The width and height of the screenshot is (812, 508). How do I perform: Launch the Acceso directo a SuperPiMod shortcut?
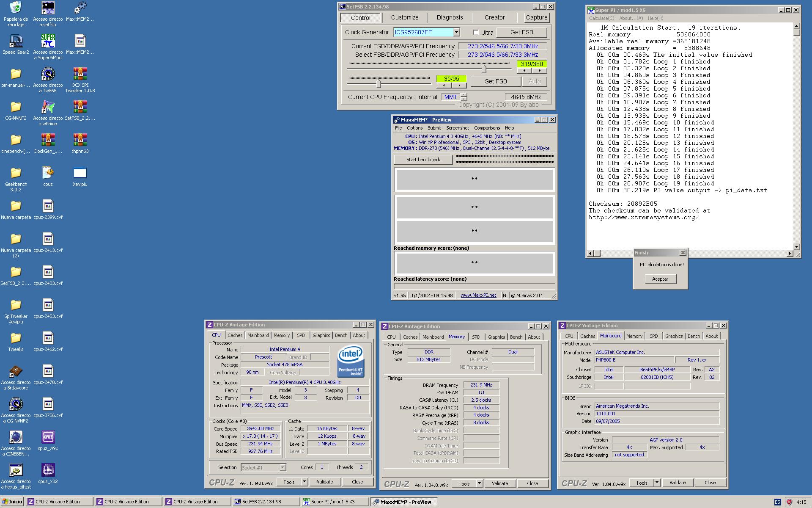pos(48,47)
